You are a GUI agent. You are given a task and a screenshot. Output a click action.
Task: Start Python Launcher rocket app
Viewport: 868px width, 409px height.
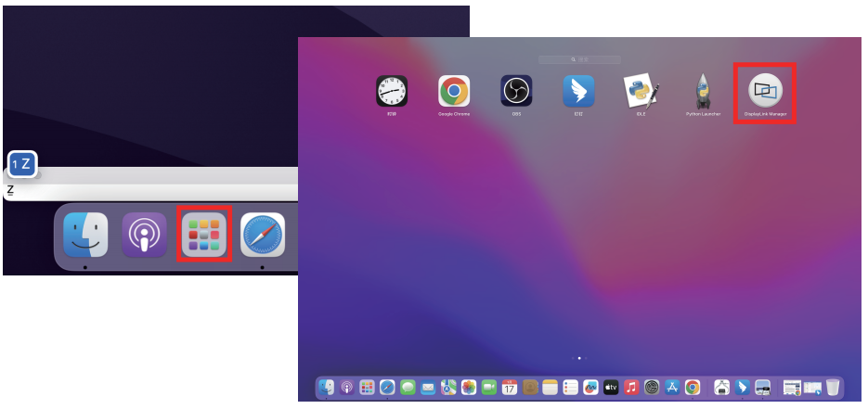pos(703,91)
